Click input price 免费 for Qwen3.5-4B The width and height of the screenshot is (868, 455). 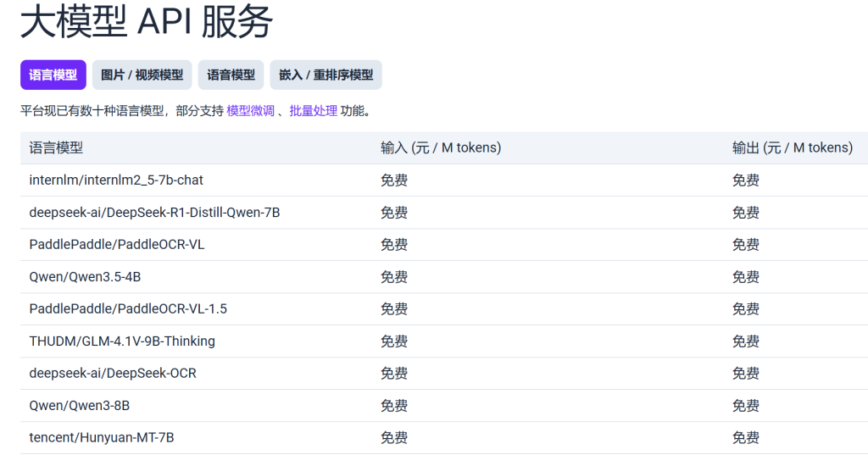[394, 277]
